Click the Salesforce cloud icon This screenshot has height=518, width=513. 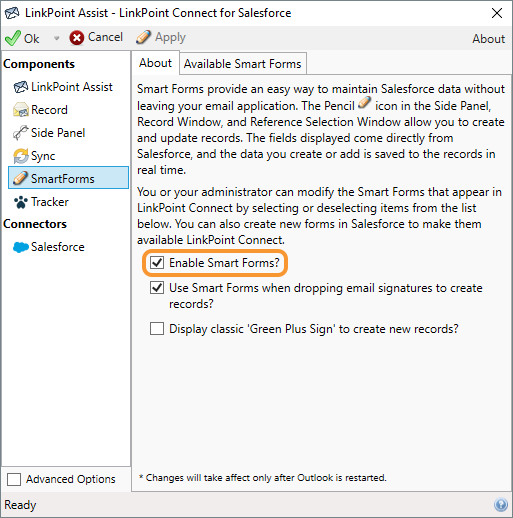[21, 247]
